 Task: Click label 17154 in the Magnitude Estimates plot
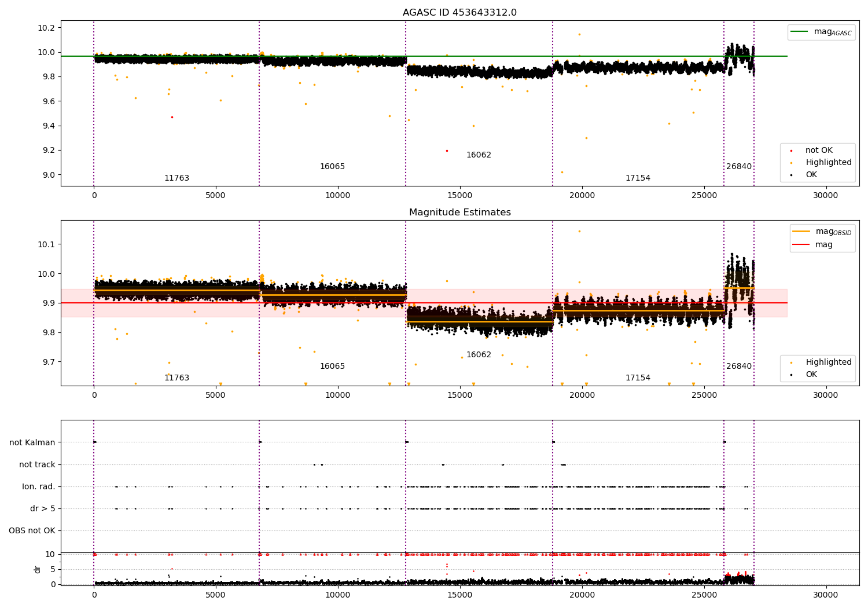click(638, 378)
